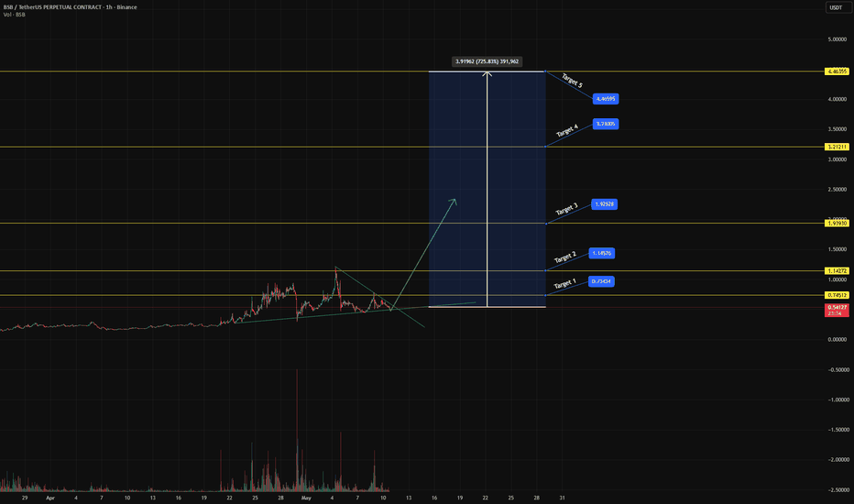
Task: Click the yellow price tag just above the red price
Action: pyautogui.click(x=837, y=295)
